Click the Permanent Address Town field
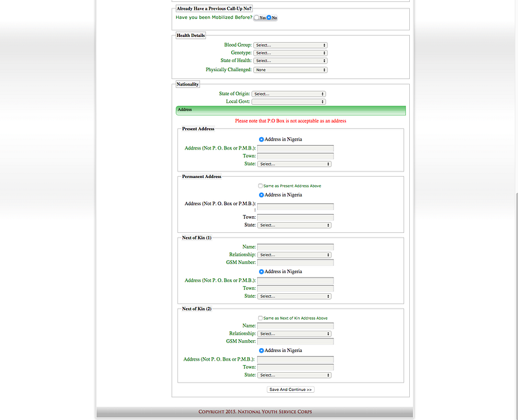The image size is (518, 420). 295,217
